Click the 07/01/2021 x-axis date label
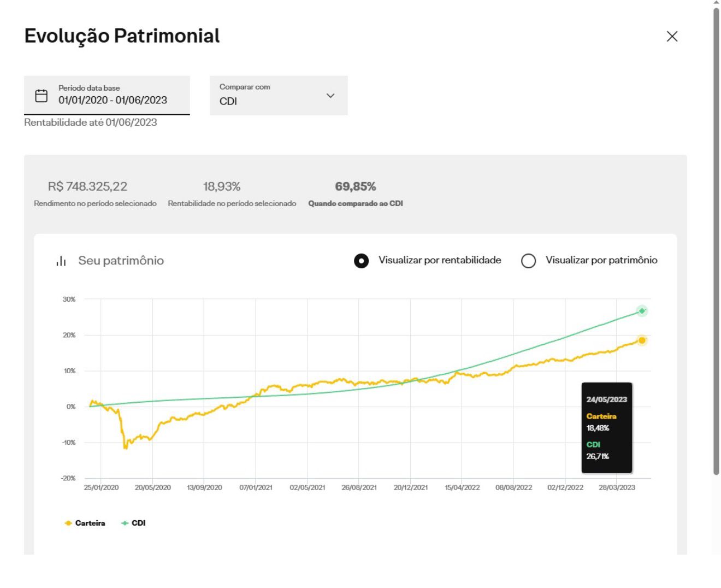 coord(256,487)
